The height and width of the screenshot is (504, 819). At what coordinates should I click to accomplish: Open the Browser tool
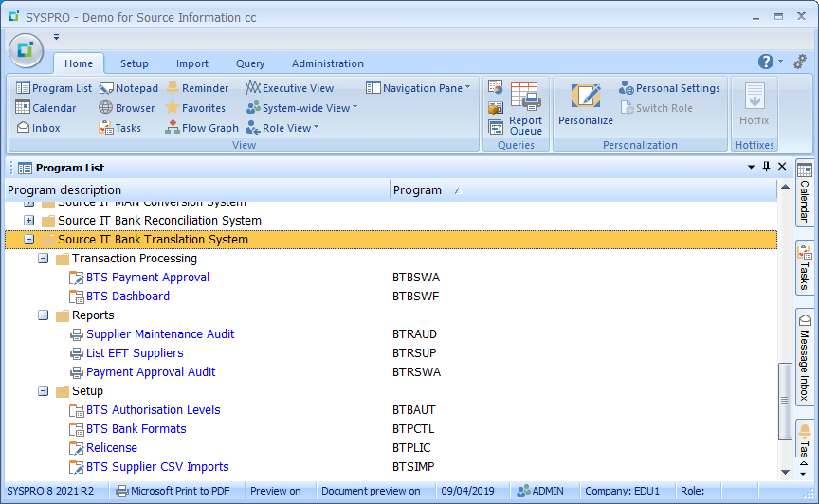tap(127, 108)
